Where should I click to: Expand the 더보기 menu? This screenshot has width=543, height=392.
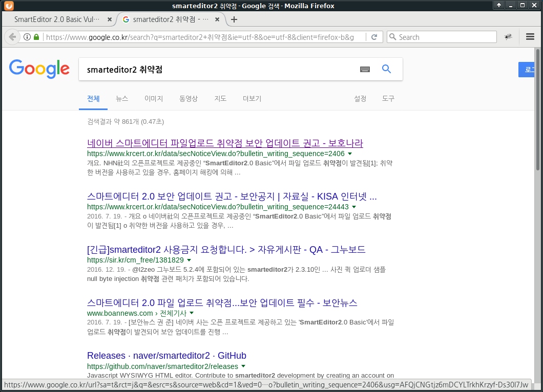[252, 99]
